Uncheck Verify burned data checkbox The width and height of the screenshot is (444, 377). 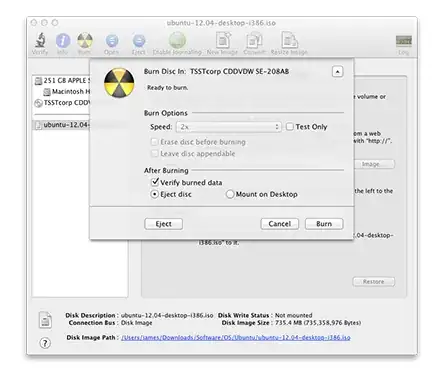[155, 182]
